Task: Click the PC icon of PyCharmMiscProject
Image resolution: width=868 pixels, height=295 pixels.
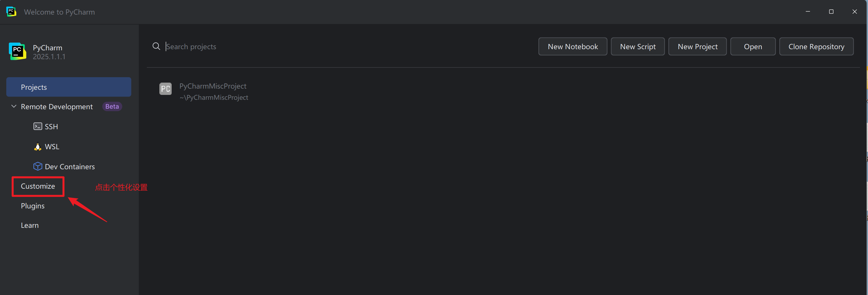Action: coord(165,89)
